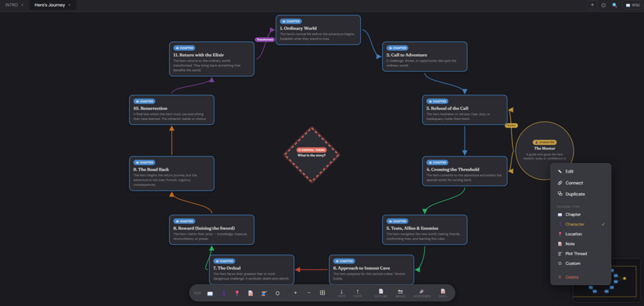Change node type to Chapter

tap(581, 215)
